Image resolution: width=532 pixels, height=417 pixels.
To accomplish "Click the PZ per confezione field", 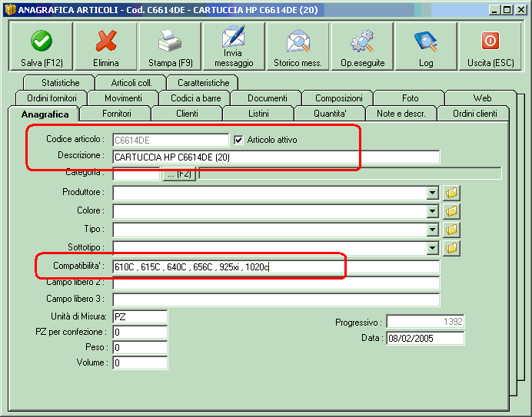I will [140, 332].
